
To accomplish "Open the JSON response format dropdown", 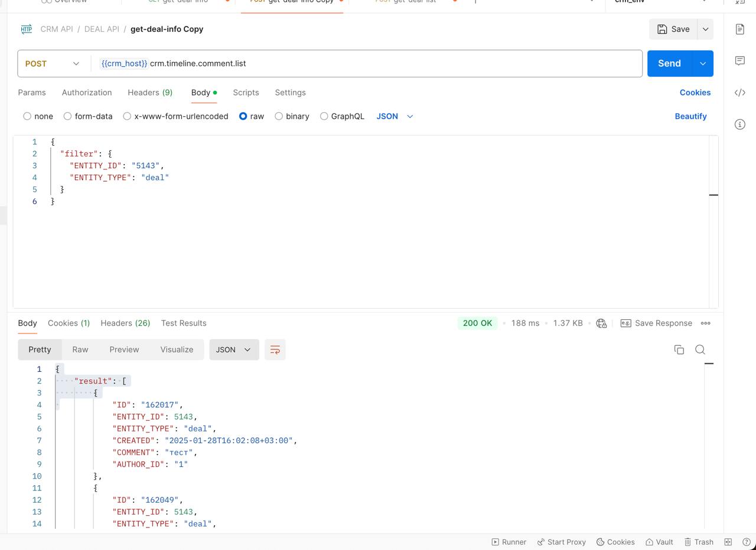I will click(x=234, y=350).
